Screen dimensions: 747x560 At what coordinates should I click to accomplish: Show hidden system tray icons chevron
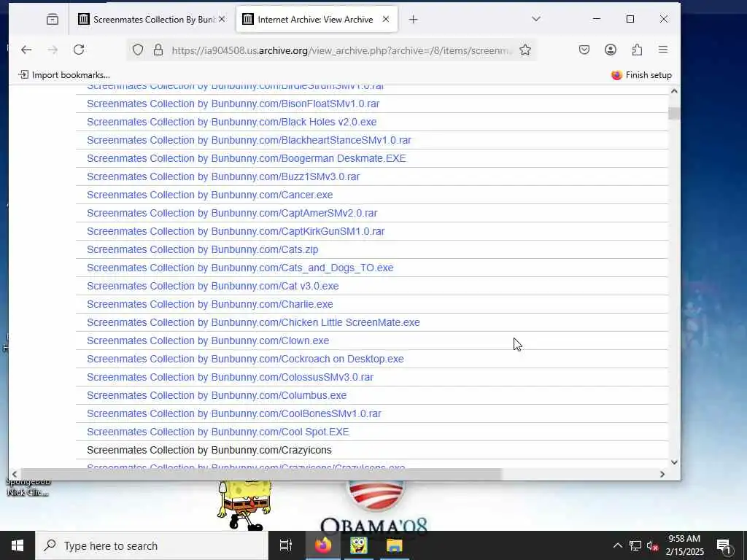pos(617,545)
